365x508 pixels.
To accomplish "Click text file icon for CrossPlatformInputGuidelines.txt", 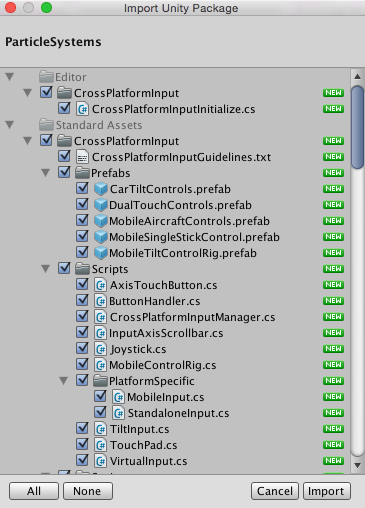I will (82, 157).
